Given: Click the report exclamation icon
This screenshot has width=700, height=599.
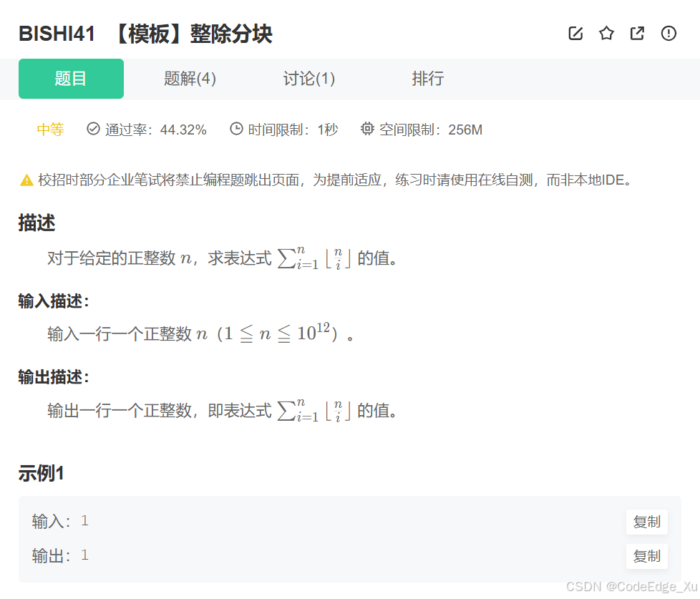Looking at the screenshot, I should (x=668, y=33).
